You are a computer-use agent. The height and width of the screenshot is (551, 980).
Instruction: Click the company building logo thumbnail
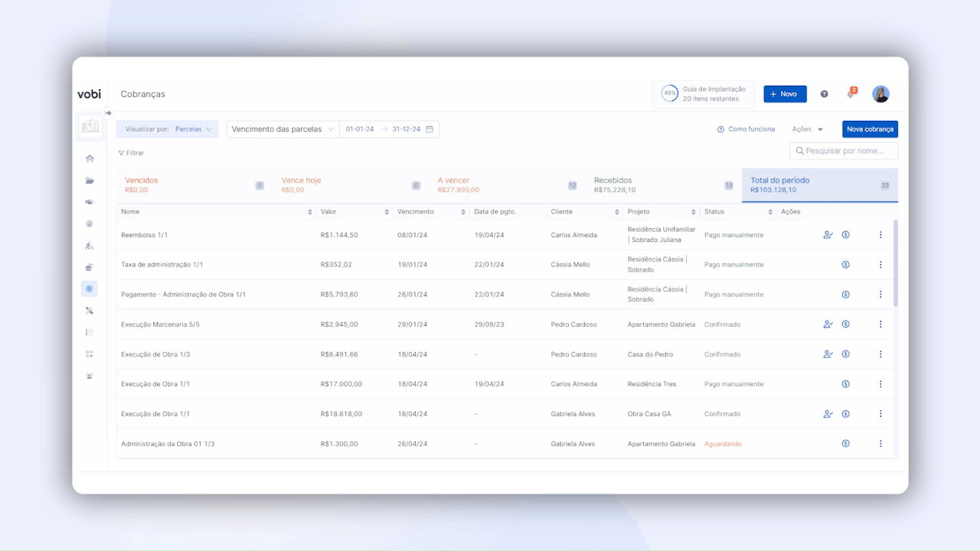pyautogui.click(x=90, y=126)
